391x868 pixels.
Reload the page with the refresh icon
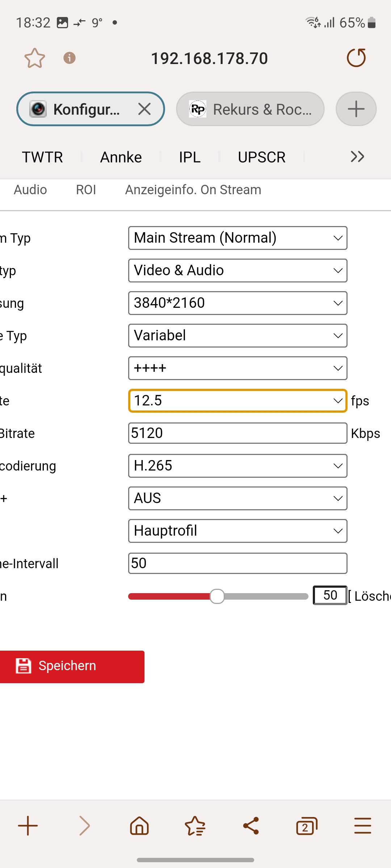coord(356,58)
